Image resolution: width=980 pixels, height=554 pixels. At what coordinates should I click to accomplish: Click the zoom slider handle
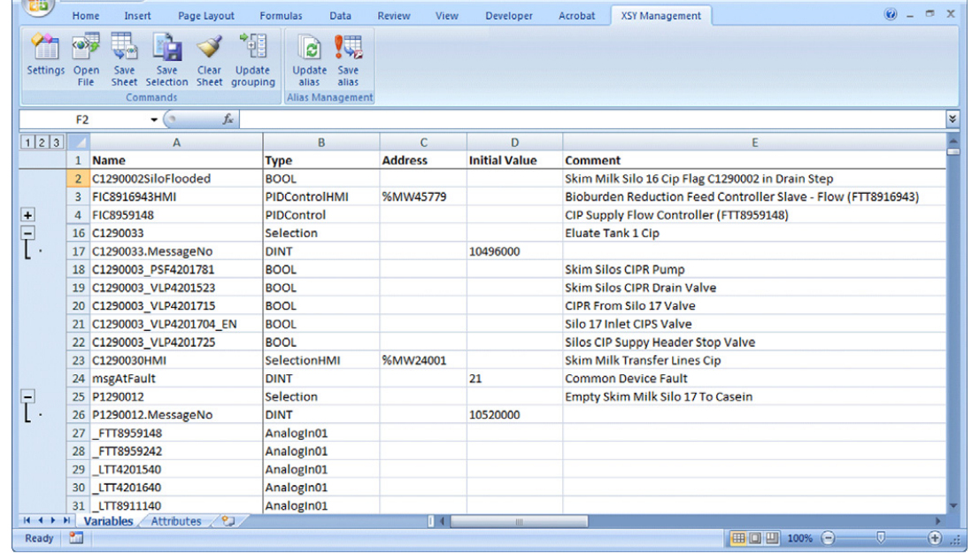880,538
